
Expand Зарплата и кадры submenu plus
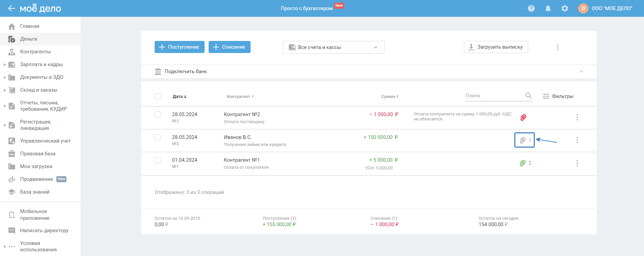pyautogui.click(x=5, y=64)
